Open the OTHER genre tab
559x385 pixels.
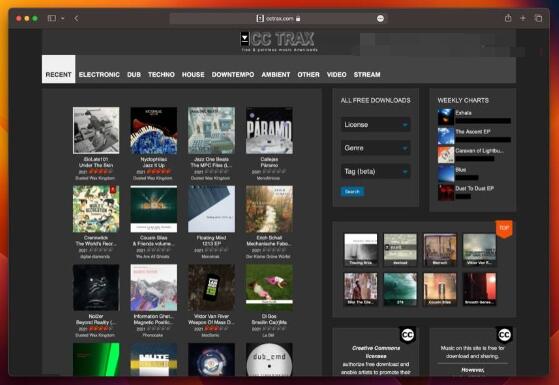(x=309, y=75)
